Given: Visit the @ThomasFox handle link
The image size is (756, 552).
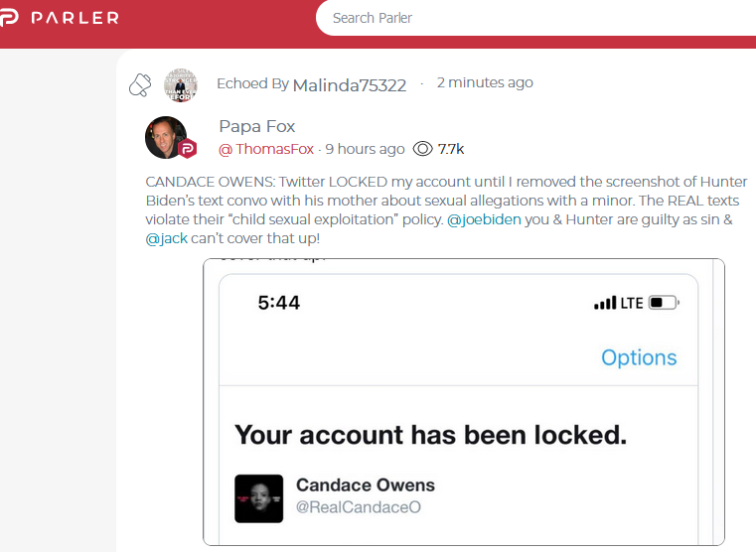Looking at the screenshot, I should tap(266, 149).
